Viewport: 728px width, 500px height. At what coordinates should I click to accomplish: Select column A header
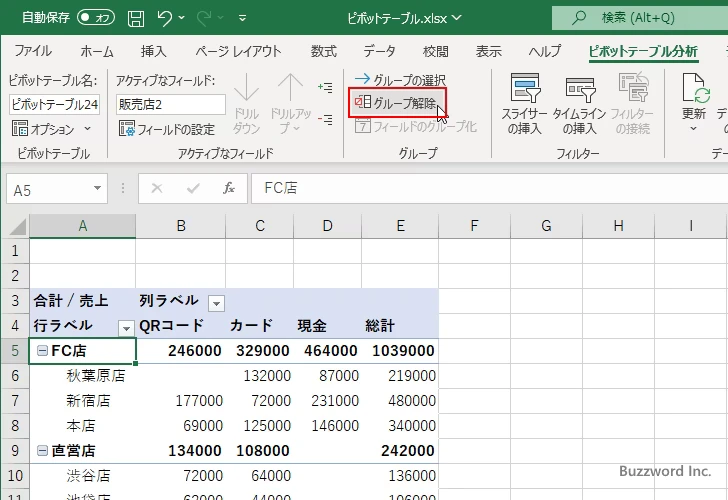pos(83,226)
